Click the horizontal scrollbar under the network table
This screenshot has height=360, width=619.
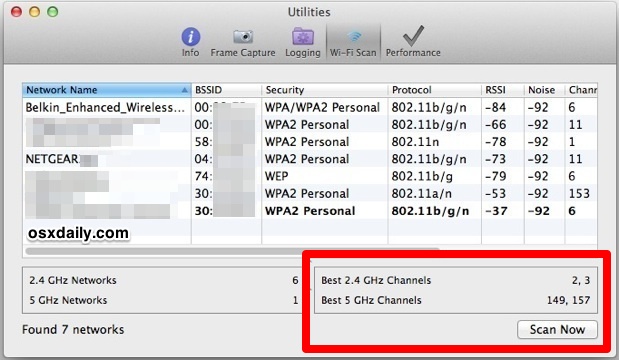coord(233,250)
